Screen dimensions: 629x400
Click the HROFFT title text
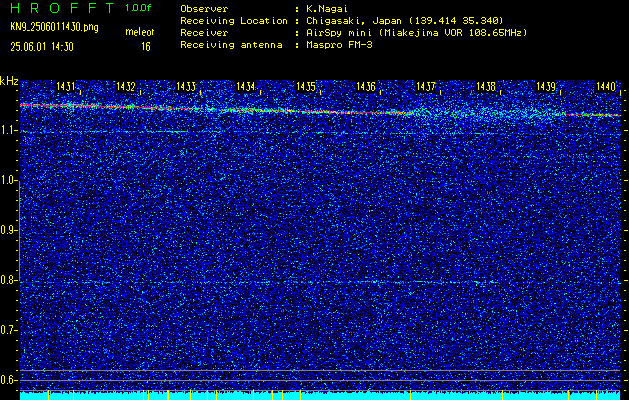click(63, 8)
